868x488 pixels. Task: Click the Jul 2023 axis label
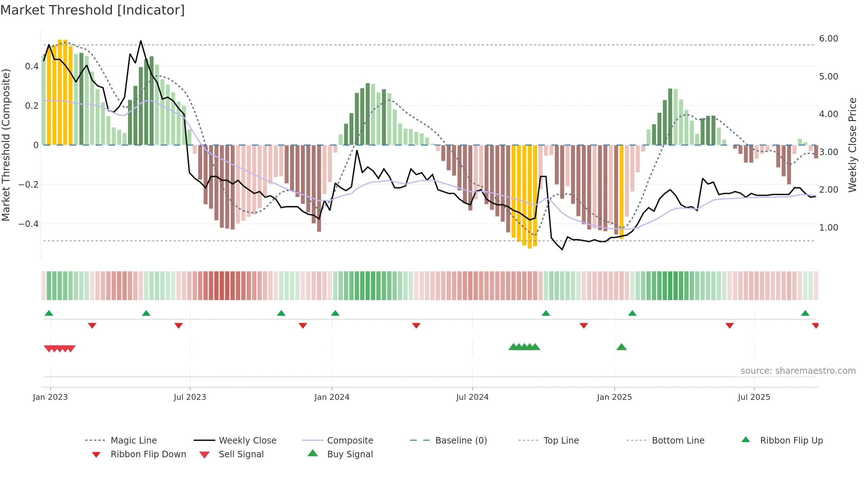point(190,397)
